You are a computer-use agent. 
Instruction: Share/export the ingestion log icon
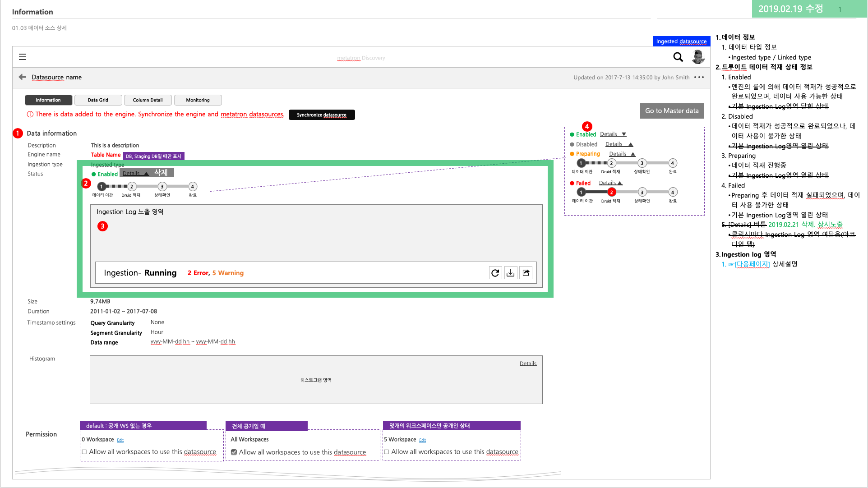tap(526, 273)
